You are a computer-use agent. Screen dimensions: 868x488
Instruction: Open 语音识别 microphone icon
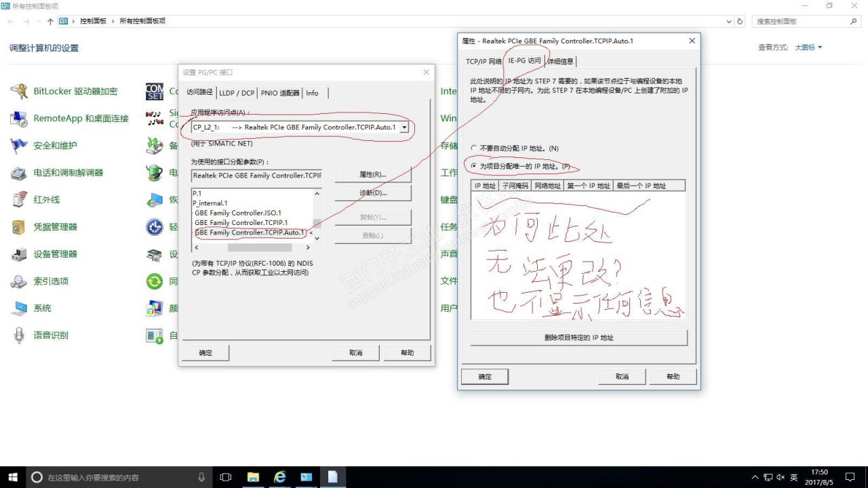pyautogui.click(x=19, y=335)
